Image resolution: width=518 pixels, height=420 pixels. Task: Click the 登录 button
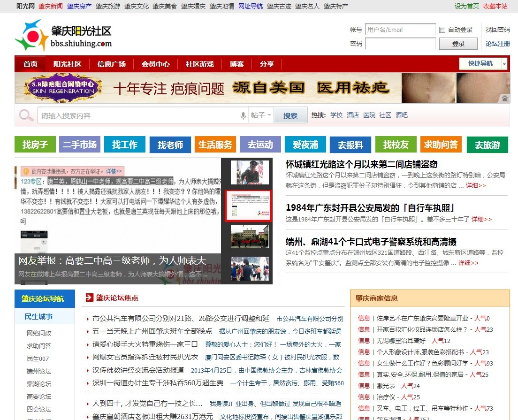tap(458, 44)
